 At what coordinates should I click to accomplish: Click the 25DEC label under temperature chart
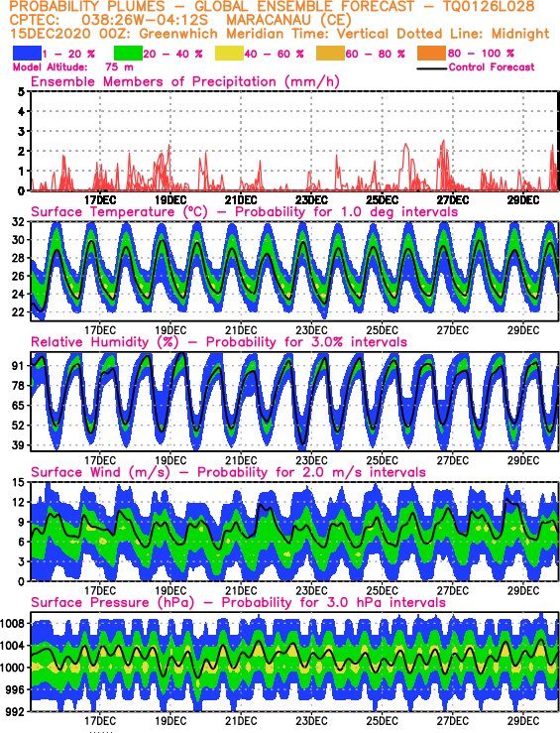click(382, 330)
